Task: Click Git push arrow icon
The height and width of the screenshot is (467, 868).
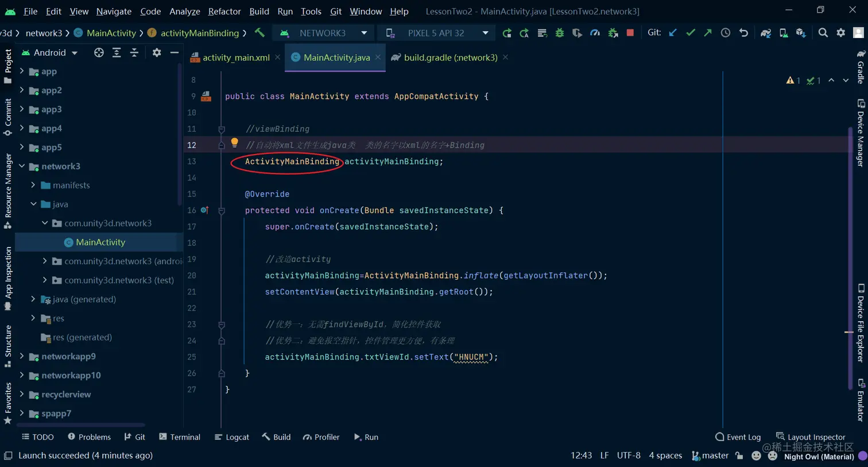Action: [x=708, y=33]
